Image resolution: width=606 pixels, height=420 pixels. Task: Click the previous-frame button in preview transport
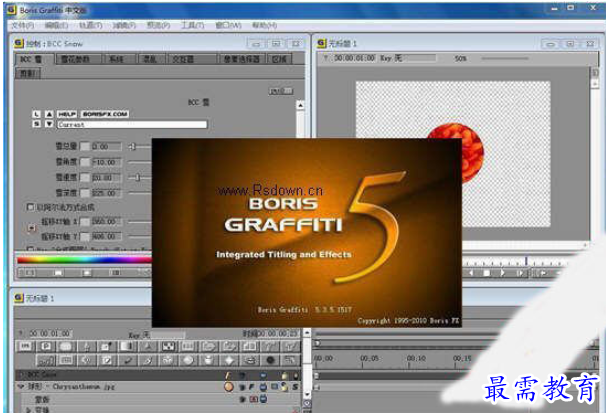(471, 273)
